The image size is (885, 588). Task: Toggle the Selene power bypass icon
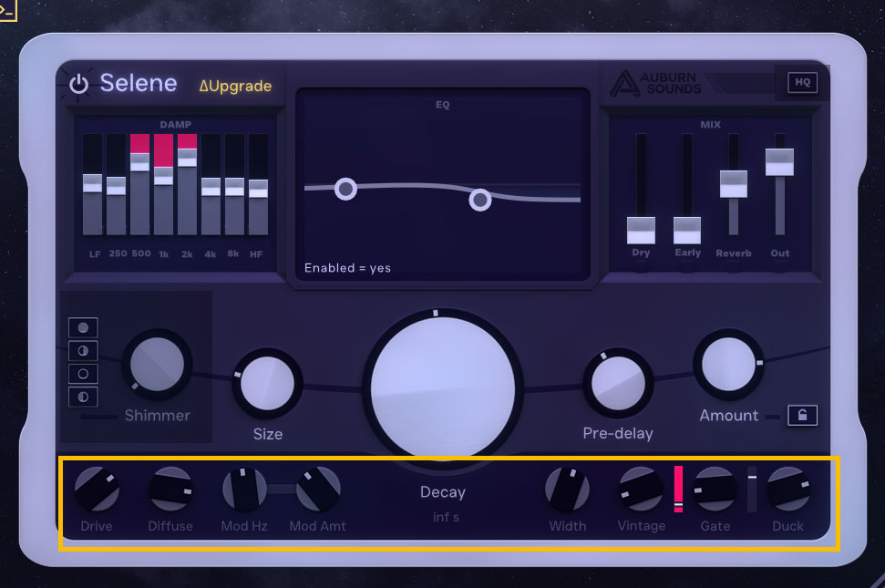[79, 84]
